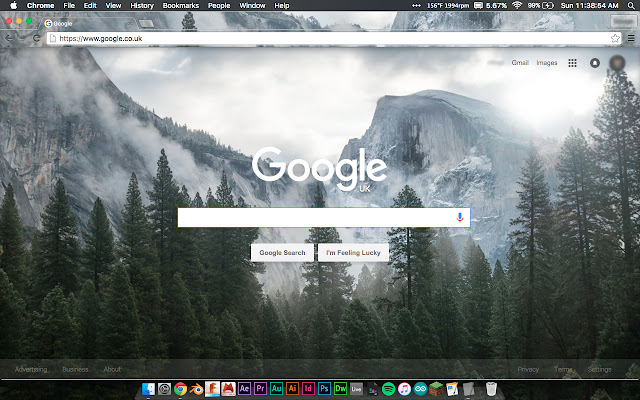Select the Google tab

pos(88,23)
